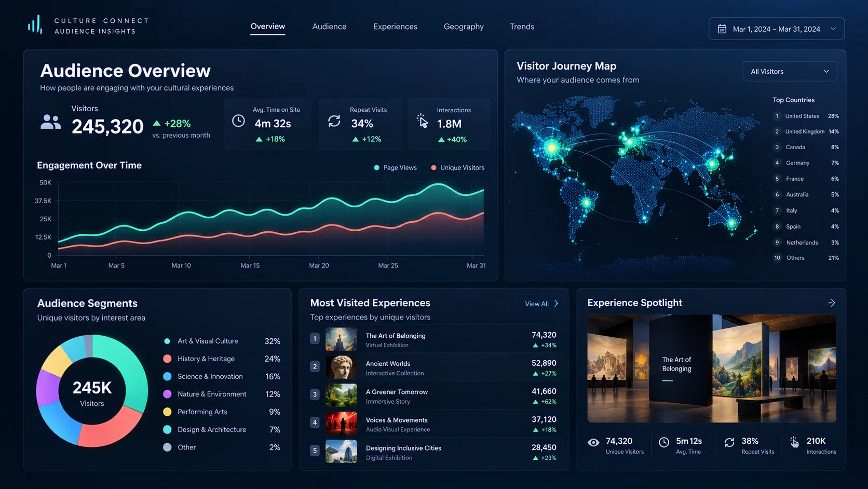Click the green up-arrow next to +28%
This screenshot has width=868, height=489.
[156, 124]
